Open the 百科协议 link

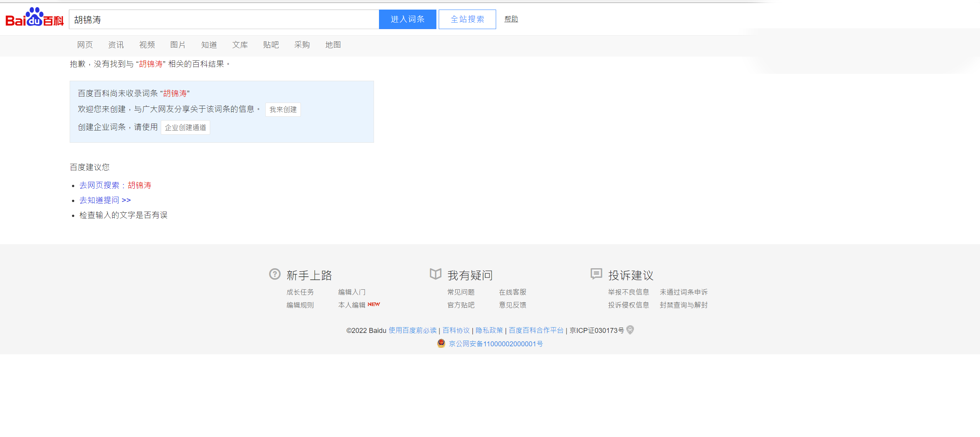[456, 331]
